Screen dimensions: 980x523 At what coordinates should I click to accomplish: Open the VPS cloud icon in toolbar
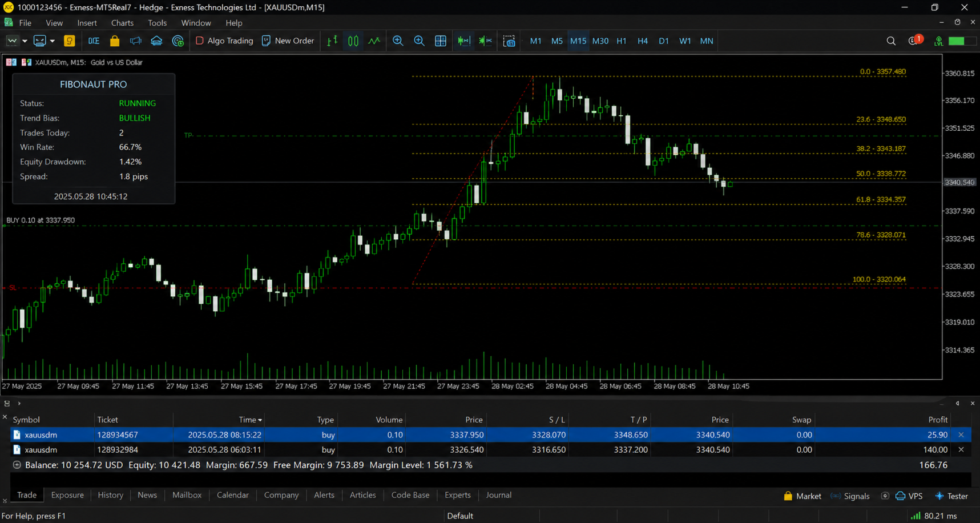coord(156,41)
